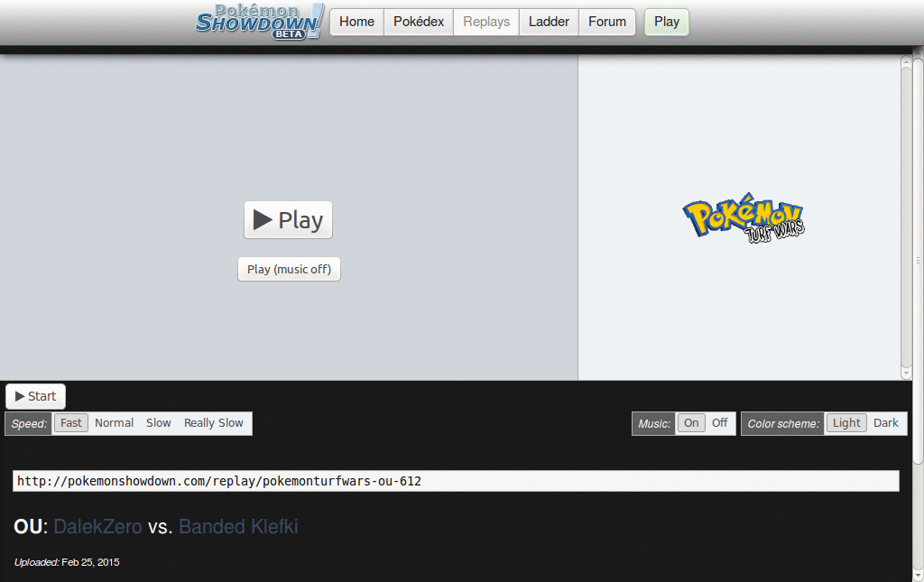Click the 'Music:' label
The image size is (924, 582).
654,423
